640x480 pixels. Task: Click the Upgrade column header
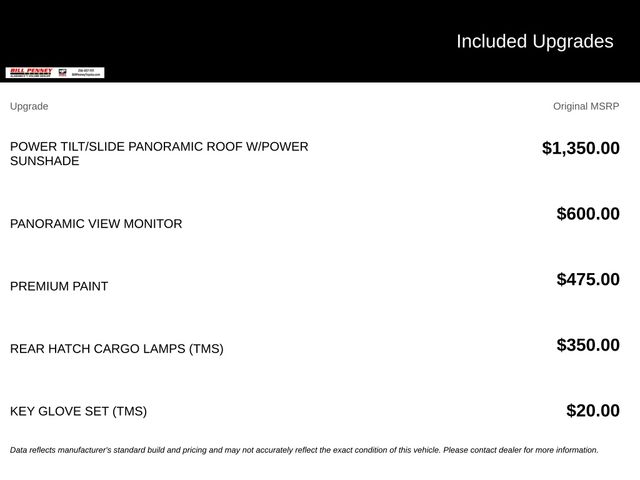[x=29, y=106]
